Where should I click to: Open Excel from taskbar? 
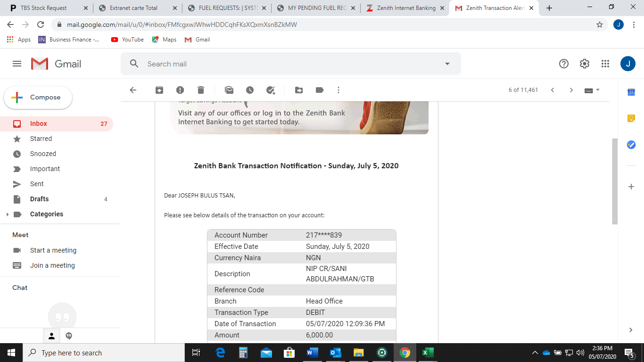pyautogui.click(x=428, y=353)
